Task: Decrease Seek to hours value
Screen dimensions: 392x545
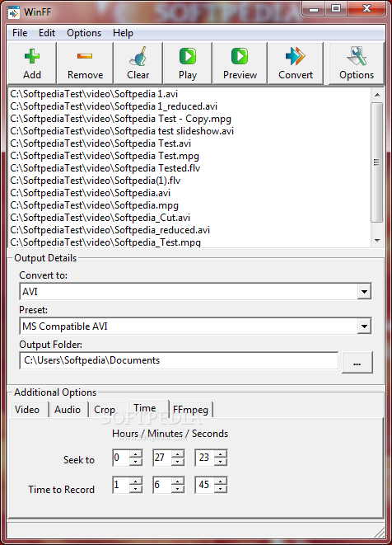Action: (x=135, y=462)
